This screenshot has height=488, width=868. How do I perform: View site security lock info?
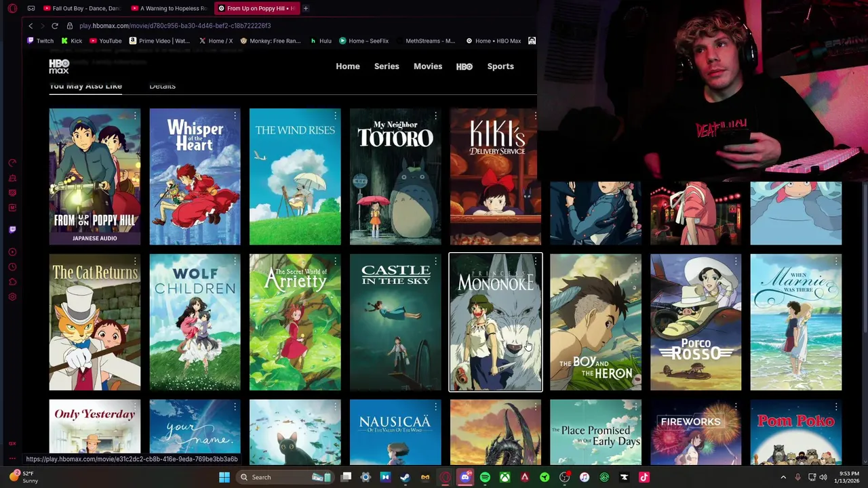69,26
